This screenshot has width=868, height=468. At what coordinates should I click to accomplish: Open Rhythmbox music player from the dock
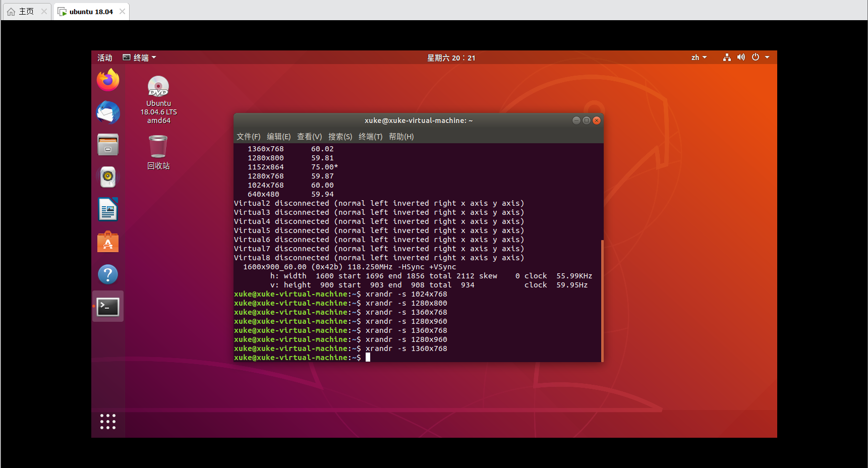[x=107, y=177]
